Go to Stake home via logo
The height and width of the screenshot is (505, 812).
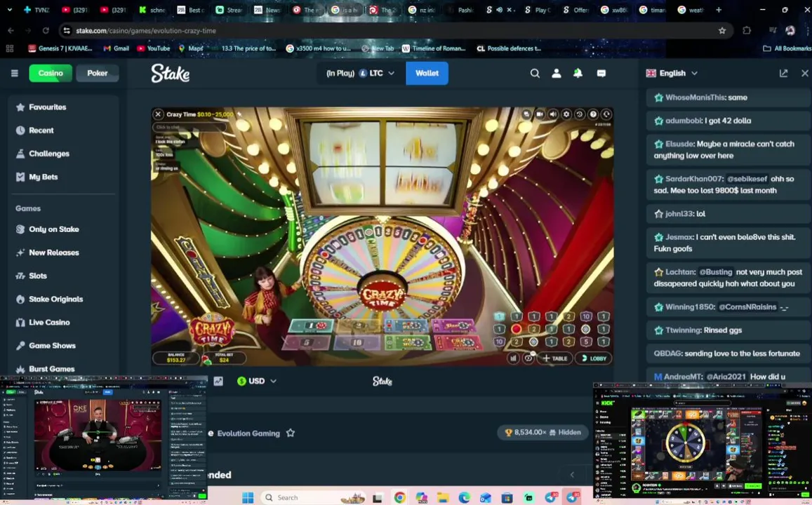[x=171, y=73]
